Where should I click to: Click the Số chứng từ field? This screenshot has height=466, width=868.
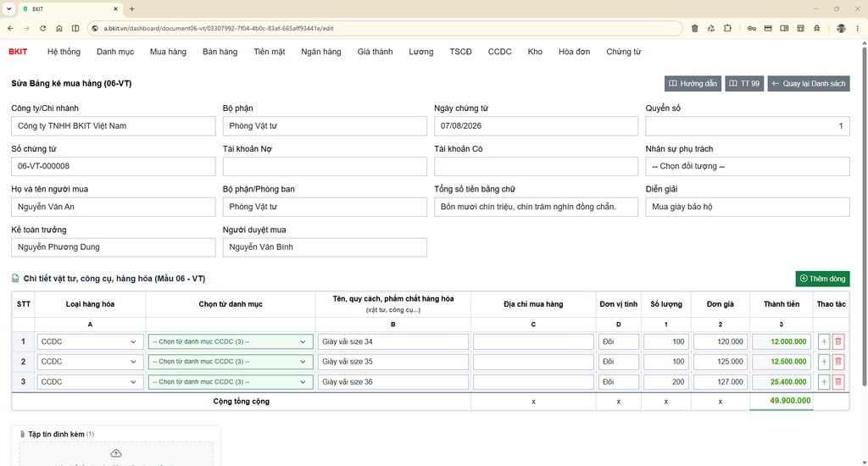point(114,166)
